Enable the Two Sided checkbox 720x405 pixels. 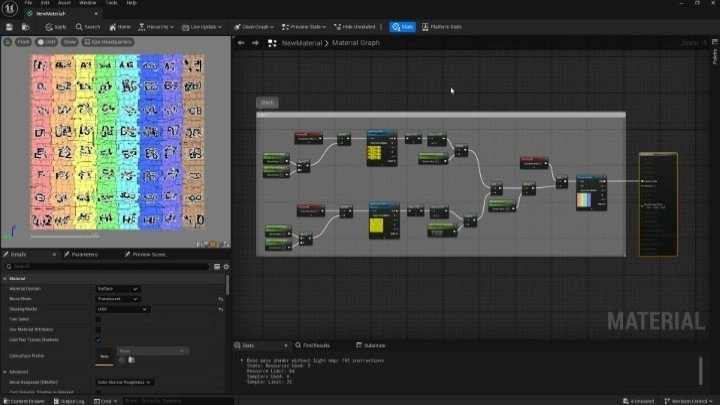click(x=98, y=319)
